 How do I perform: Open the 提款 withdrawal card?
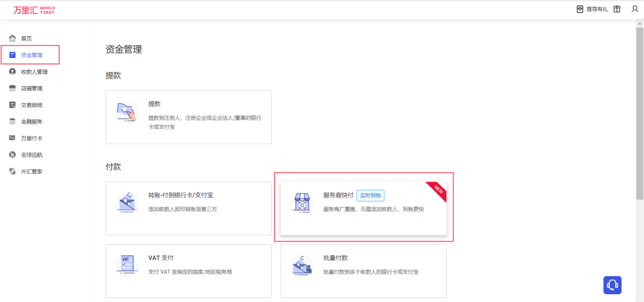pyautogui.click(x=188, y=117)
